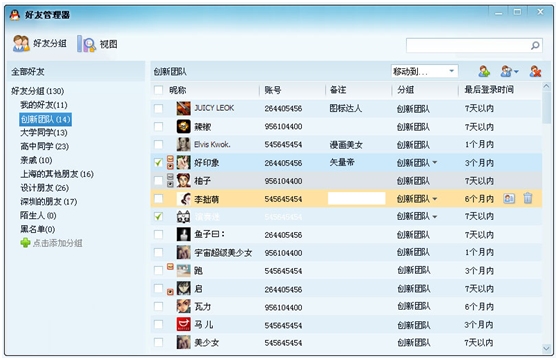Viewport: 558px width, 360px height.
Task: Check the 柚子 row checkbox
Action: (158, 180)
